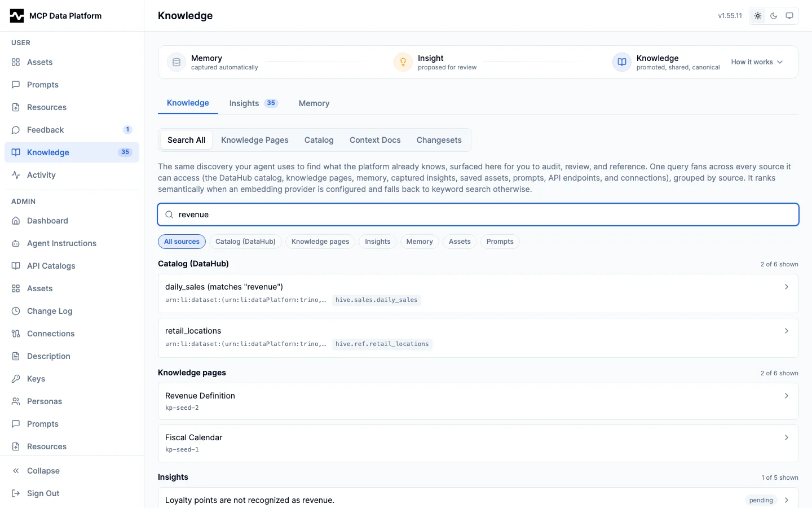The height and width of the screenshot is (508, 812).
Task: Click the Keys key icon
Action: [x=16, y=379]
